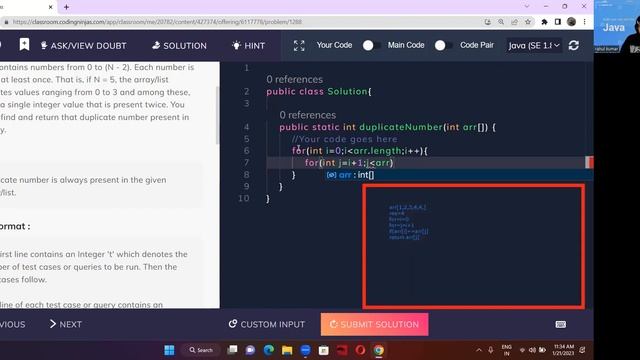Enable the Code Pair toggle
Viewport: 640px width, 360px height.
[442, 45]
